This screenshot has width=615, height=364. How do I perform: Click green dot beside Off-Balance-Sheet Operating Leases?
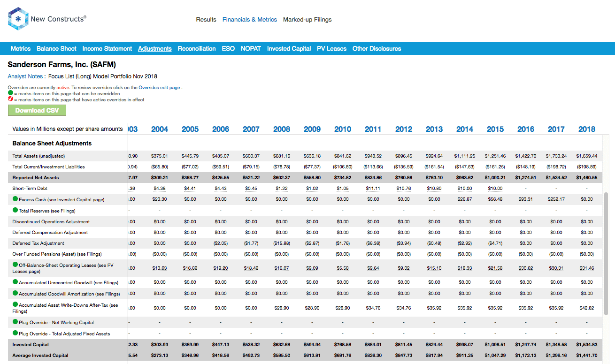(15, 265)
